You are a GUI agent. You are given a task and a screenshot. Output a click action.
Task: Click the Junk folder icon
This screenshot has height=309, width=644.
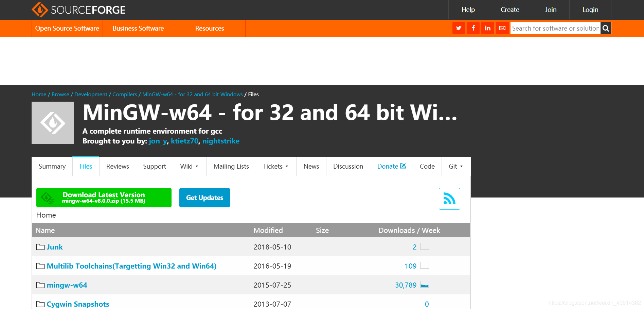tap(40, 247)
